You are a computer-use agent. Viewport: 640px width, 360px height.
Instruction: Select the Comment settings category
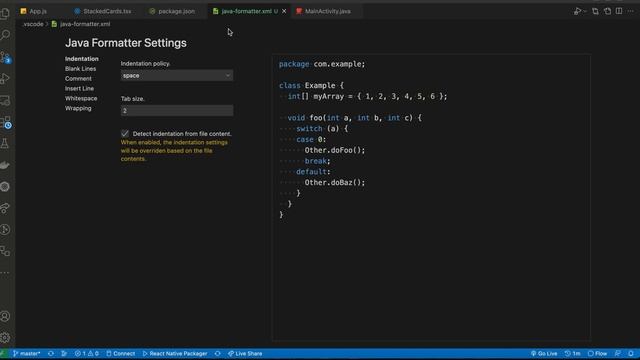tap(78, 78)
